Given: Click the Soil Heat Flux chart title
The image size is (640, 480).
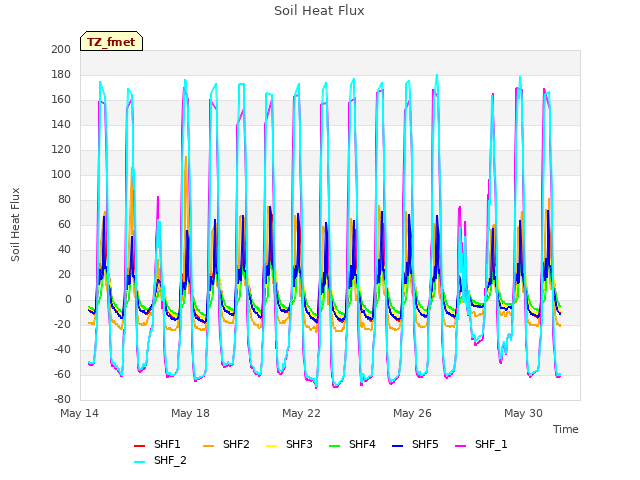Looking at the screenshot, I should 319,11.
